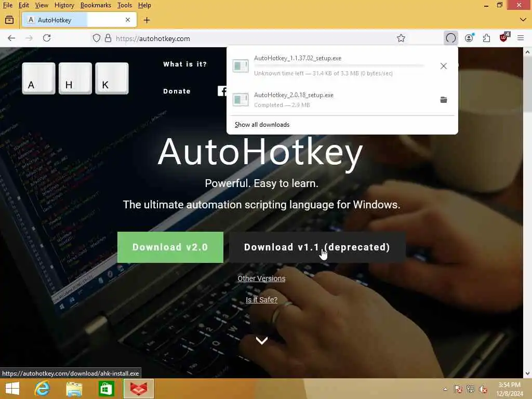Go back with the browser back arrow

tap(11, 38)
